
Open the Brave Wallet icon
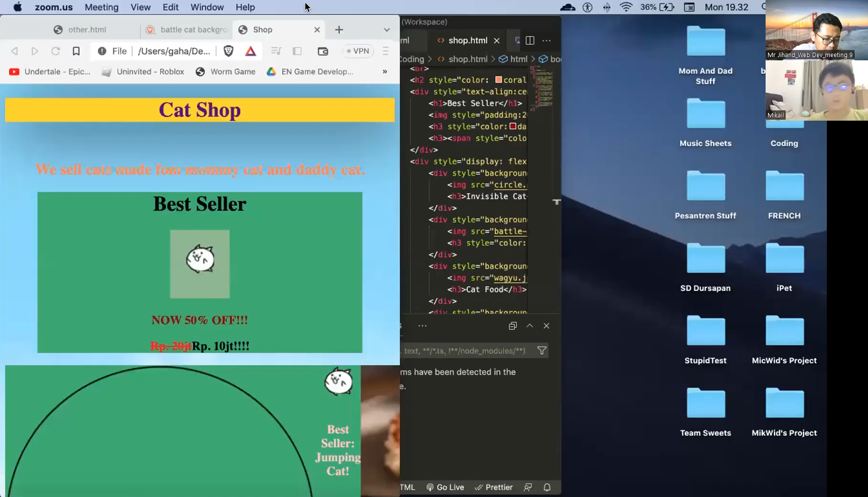coord(323,51)
